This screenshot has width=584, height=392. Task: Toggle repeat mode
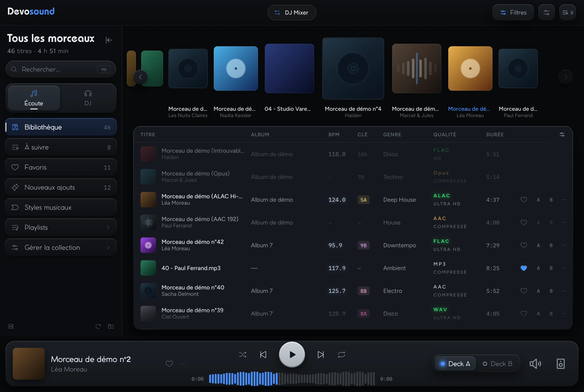[342, 354]
